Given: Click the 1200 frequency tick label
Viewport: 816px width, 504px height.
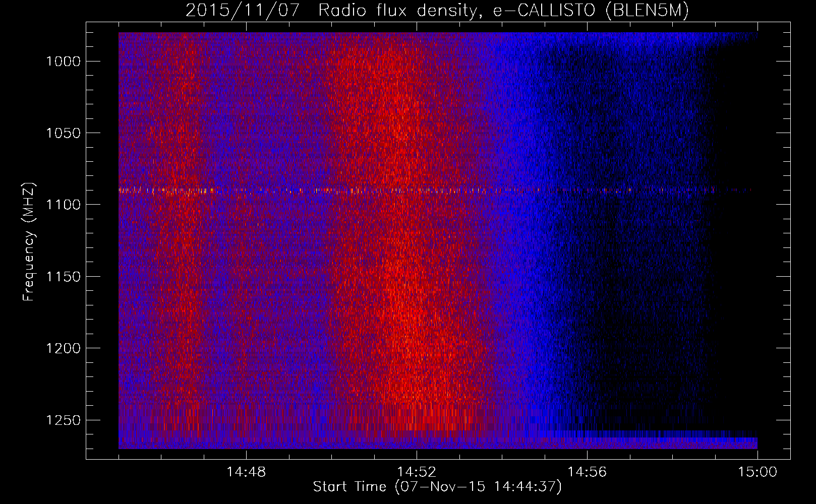Looking at the screenshot, I should pyautogui.click(x=63, y=348).
